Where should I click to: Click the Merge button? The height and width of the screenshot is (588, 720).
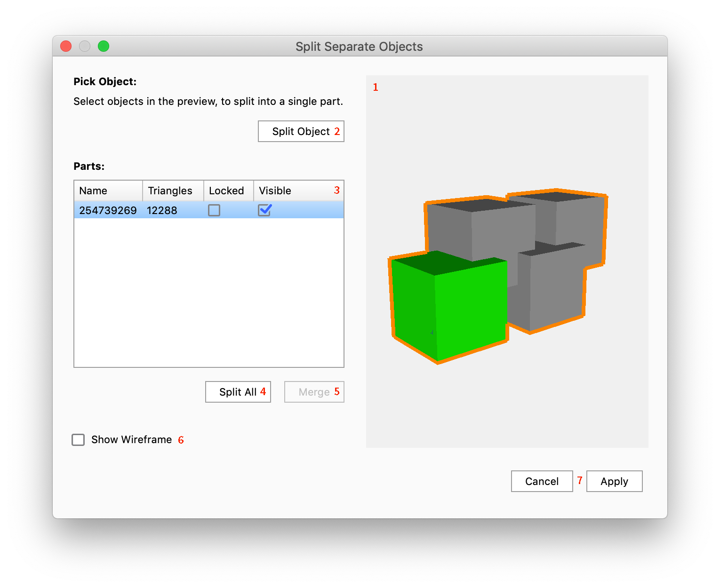[314, 392]
